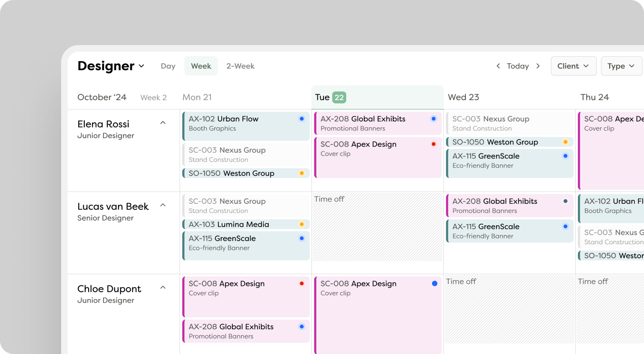Screen dimensions: 644x354
Task: Go to previous week arrow
Action: pyautogui.click(x=498, y=66)
